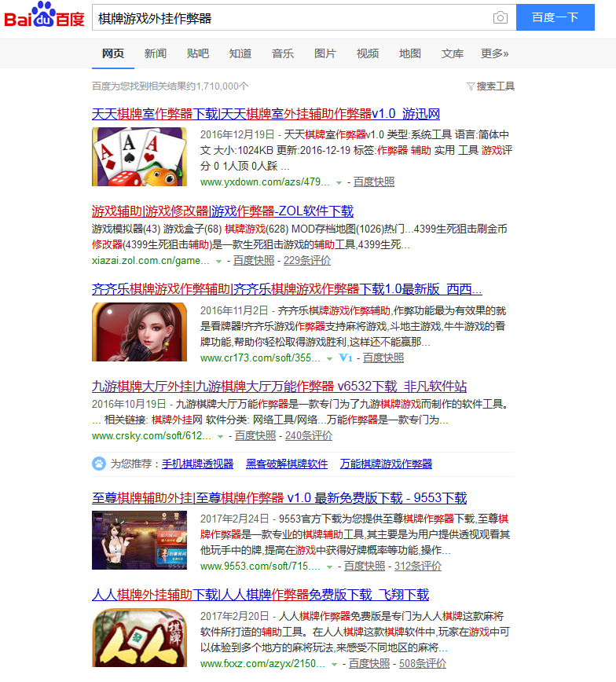Switch to the 贴吧 tab
This screenshot has width=616, height=682.
[198, 53]
